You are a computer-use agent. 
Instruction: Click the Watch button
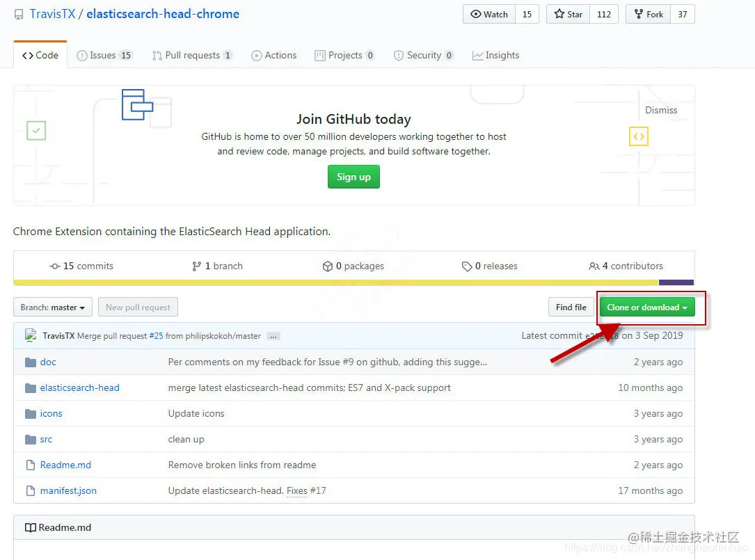[x=489, y=14]
